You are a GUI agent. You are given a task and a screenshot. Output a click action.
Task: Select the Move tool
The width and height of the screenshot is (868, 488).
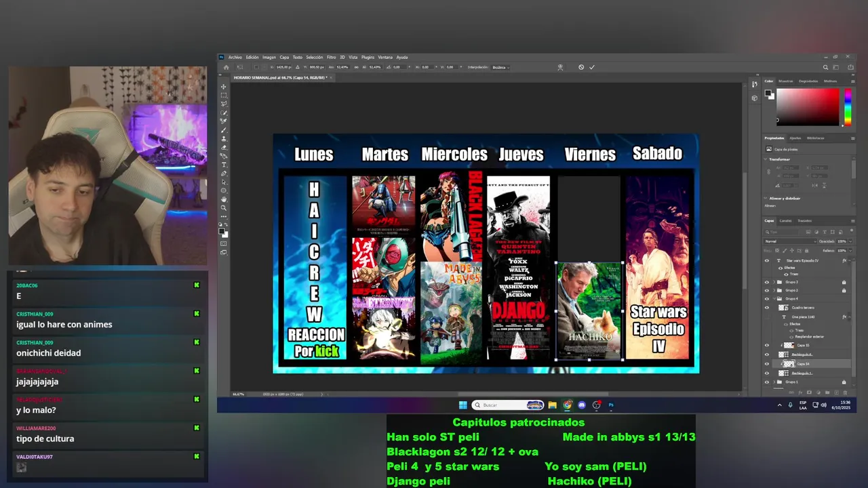click(x=224, y=87)
